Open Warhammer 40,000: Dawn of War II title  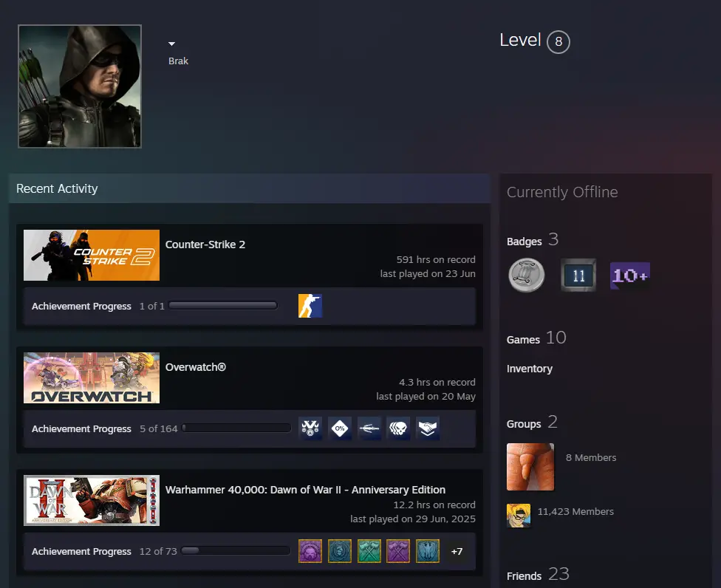(305, 490)
